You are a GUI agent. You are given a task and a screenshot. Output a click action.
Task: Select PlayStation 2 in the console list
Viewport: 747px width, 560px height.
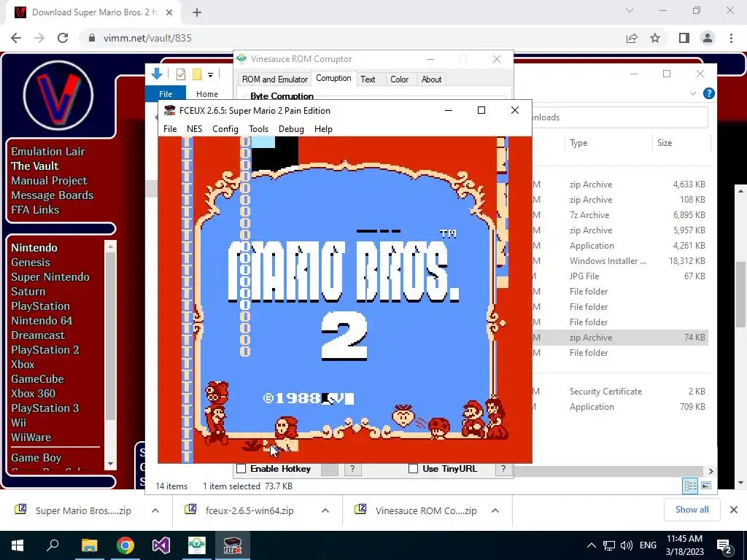pos(44,349)
